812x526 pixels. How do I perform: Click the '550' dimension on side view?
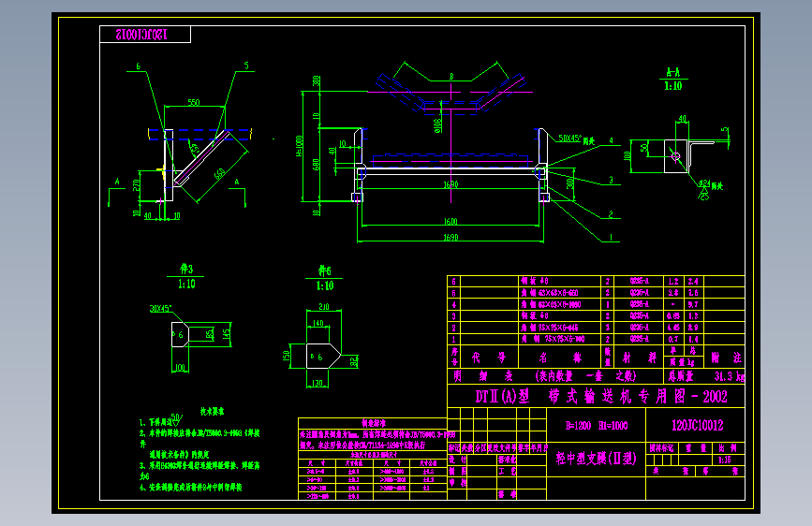tap(194, 103)
